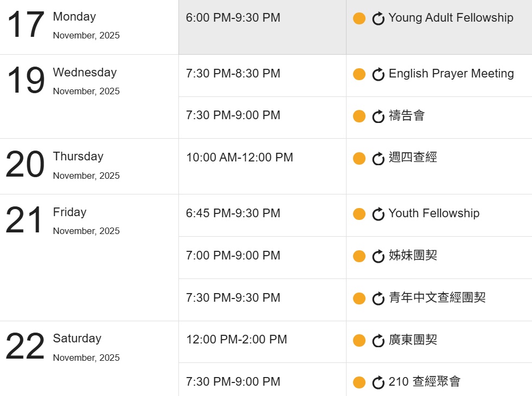The image size is (532, 396).
Task: Click the 6:00 PM-9:30 PM Monday time slot
Action: coord(233,18)
